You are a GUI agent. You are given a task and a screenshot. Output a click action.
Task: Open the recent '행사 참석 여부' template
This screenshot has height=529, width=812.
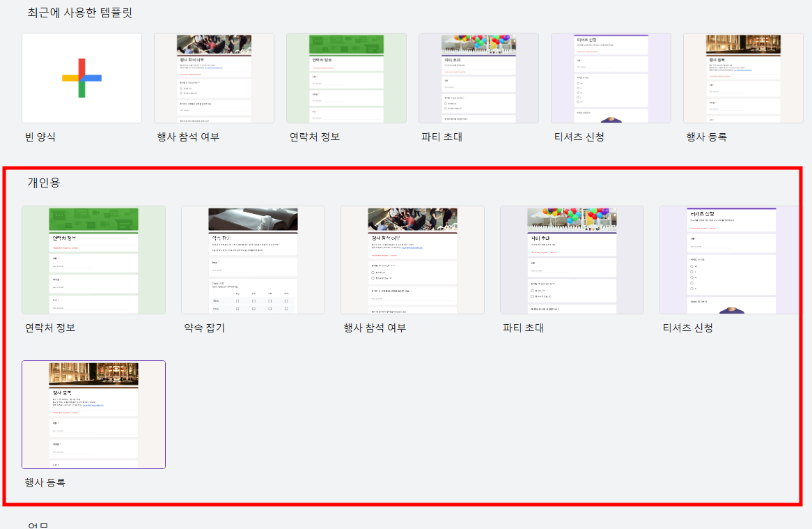tap(214, 77)
